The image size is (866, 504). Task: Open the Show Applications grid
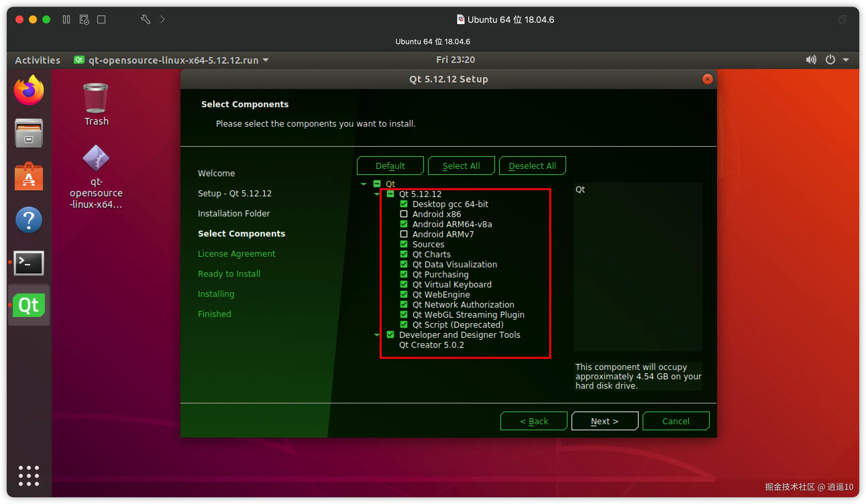[x=29, y=476]
